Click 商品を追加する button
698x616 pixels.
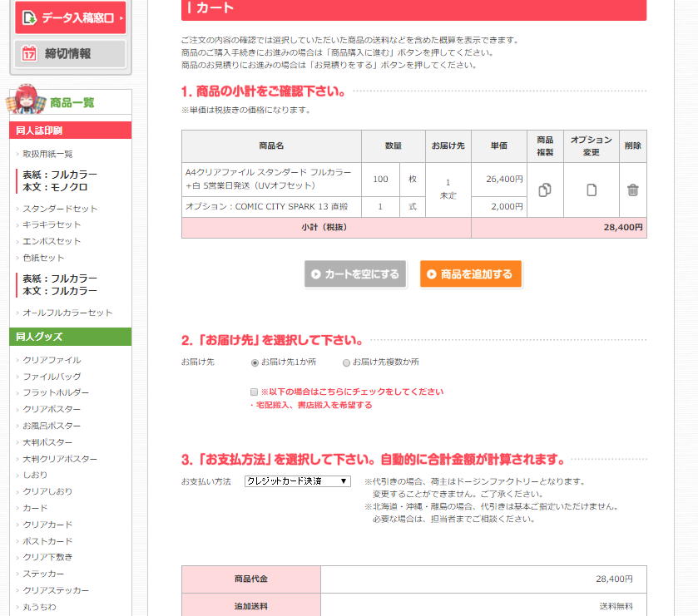coord(470,274)
